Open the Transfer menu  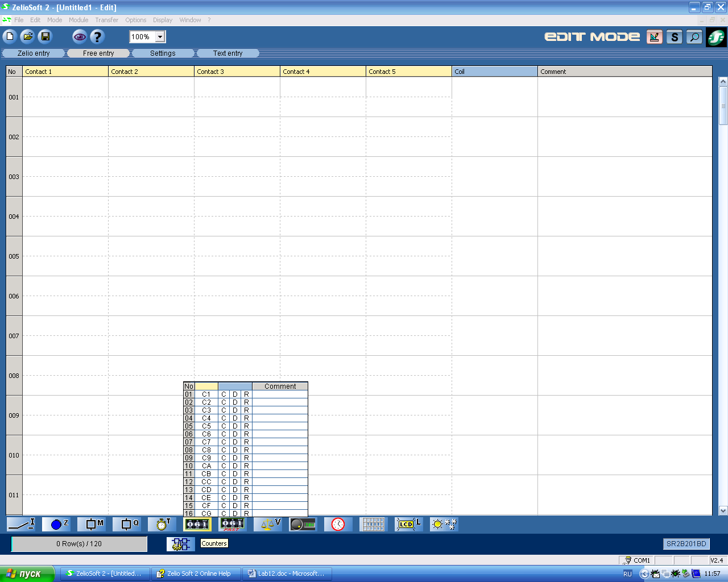106,20
